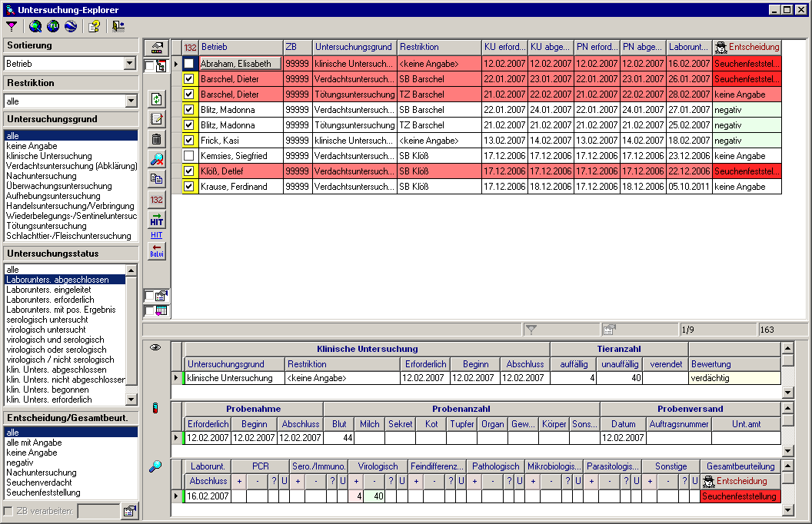
Task: Click the 132 button in vertical toolbar
Action: [x=156, y=200]
